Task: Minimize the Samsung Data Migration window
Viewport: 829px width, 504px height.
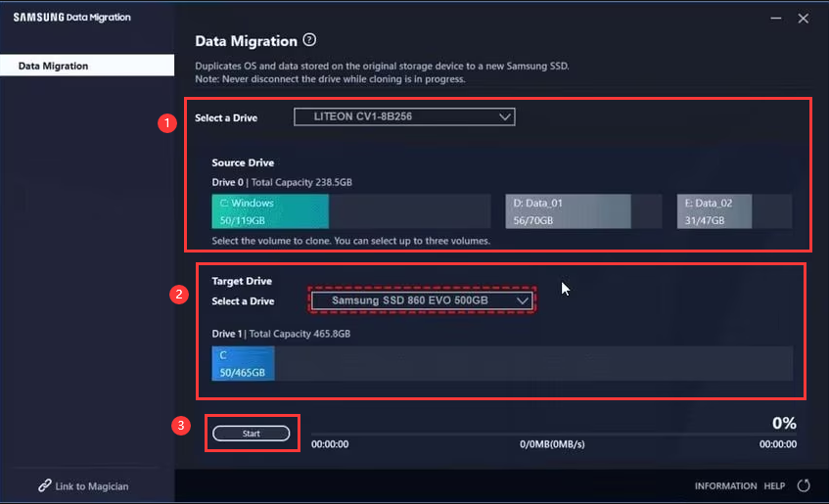Action: (775, 18)
